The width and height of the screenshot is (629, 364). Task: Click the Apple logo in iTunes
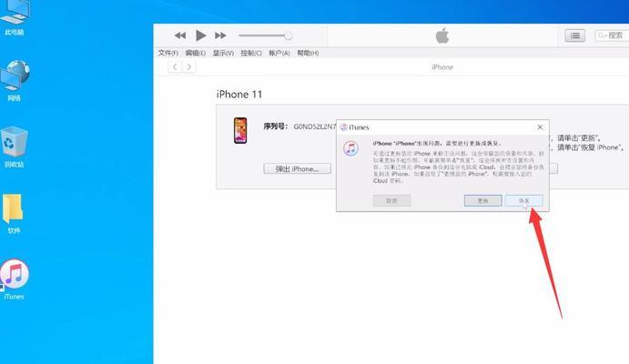(x=442, y=35)
